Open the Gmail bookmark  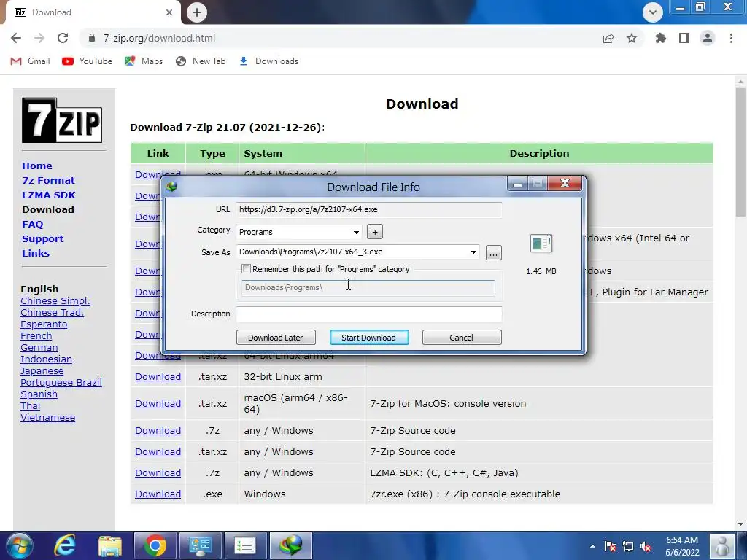[30, 61]
